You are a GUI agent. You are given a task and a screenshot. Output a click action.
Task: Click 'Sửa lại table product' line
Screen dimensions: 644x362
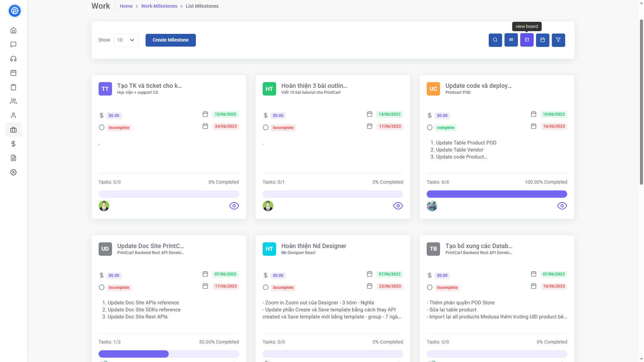[451, 310]
